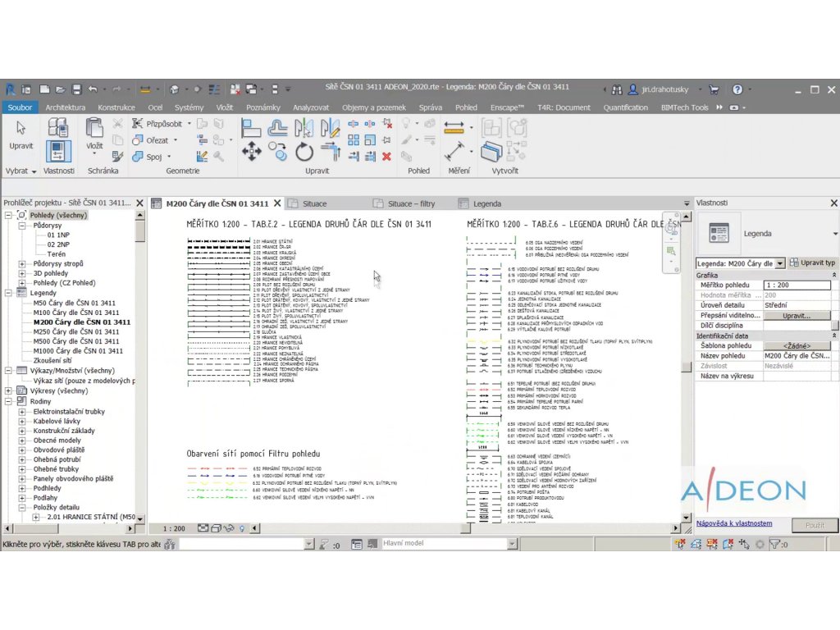This screenshot has width=840, height=630.
Task: Expand the 3D pohledy tree node
Action: pyautogui.click(x=22, y=273)
